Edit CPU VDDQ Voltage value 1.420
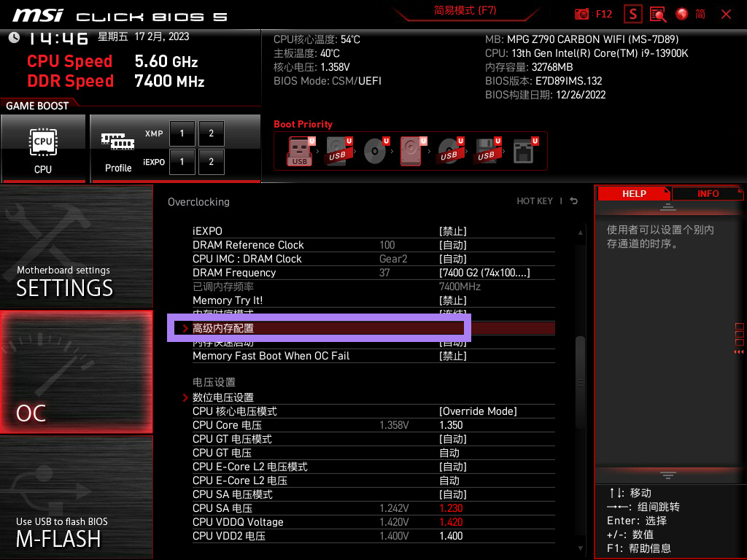 451,522
